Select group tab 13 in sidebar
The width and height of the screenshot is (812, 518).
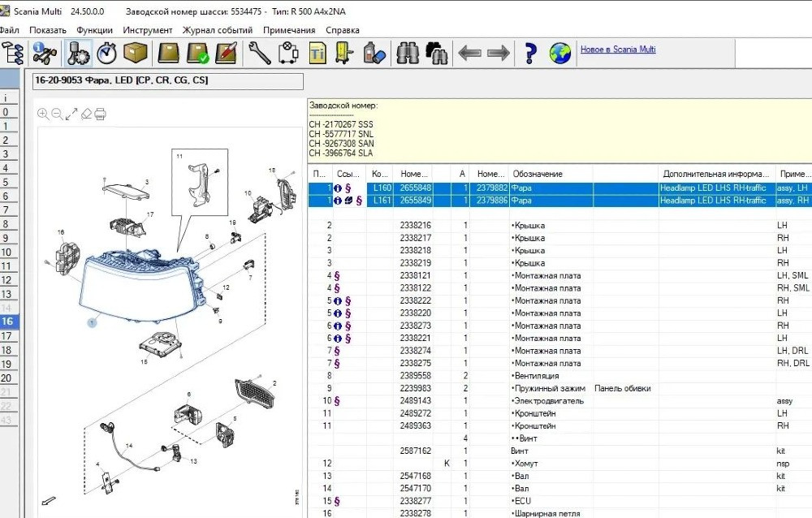[x=9, y=294]
